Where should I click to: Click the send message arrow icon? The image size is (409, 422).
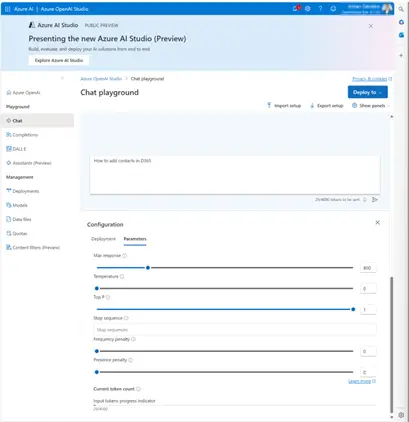pos(375,200)
